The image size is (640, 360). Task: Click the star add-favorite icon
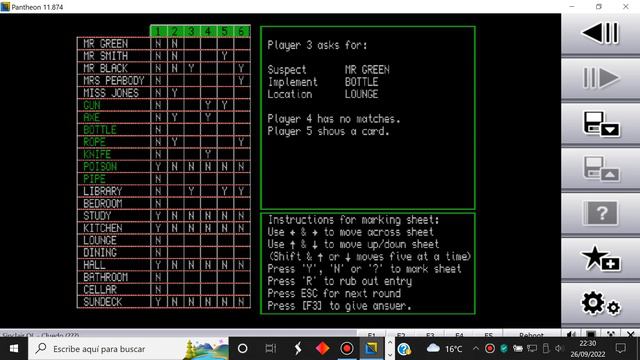[600, 258]
